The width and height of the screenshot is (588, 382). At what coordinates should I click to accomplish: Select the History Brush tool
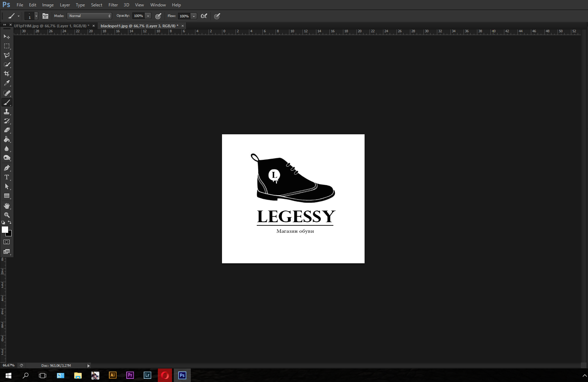(x=7, y=121)
